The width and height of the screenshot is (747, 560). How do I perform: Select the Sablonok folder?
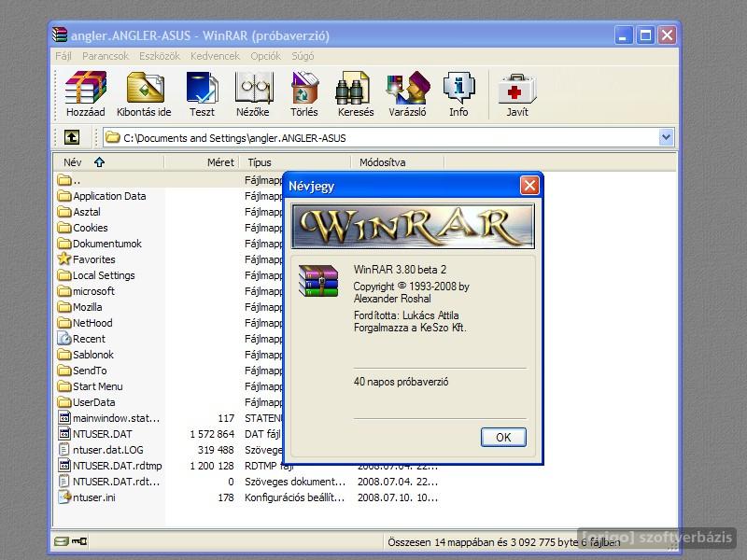(86, 355)
